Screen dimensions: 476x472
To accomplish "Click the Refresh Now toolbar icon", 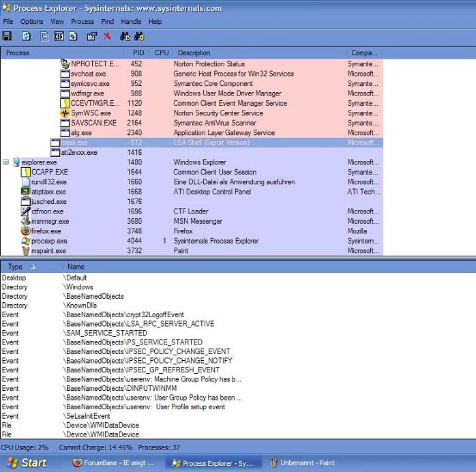I will click(27, 36).
